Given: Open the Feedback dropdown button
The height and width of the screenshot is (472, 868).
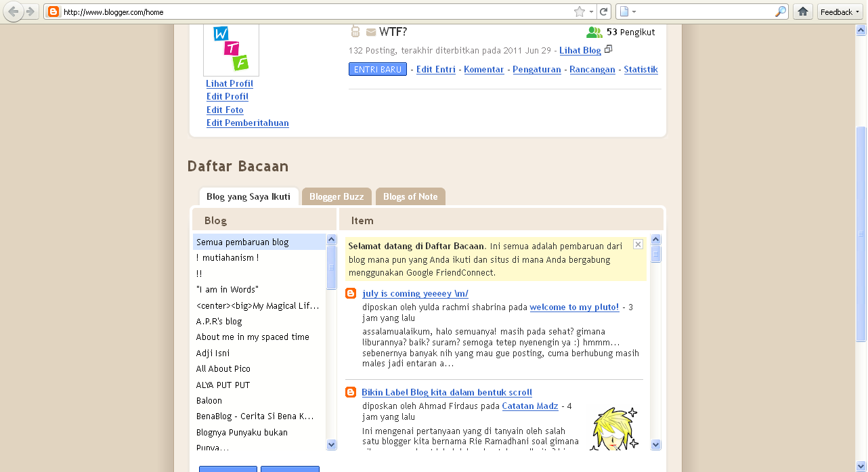Looking at the screenshot, I should [x=840, y=12].
